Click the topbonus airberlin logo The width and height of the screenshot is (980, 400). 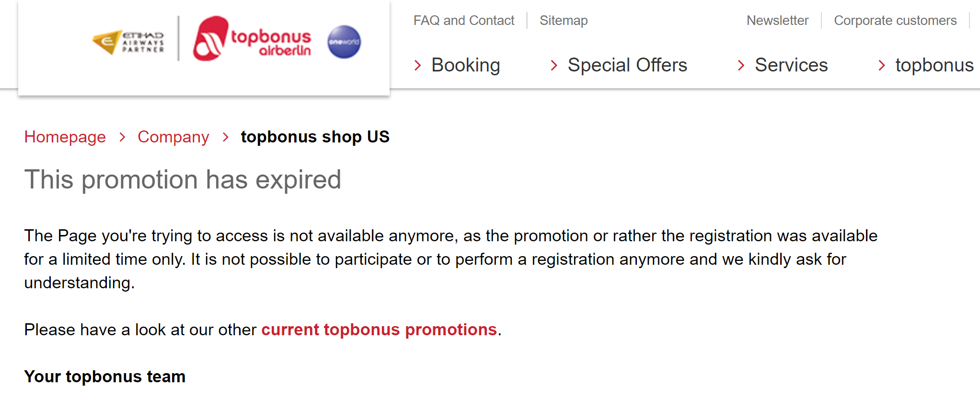252,39
